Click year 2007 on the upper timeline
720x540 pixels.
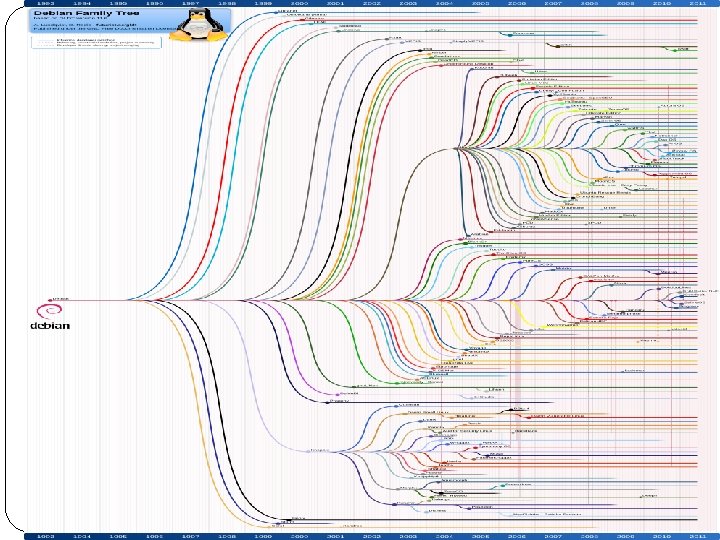553,3
